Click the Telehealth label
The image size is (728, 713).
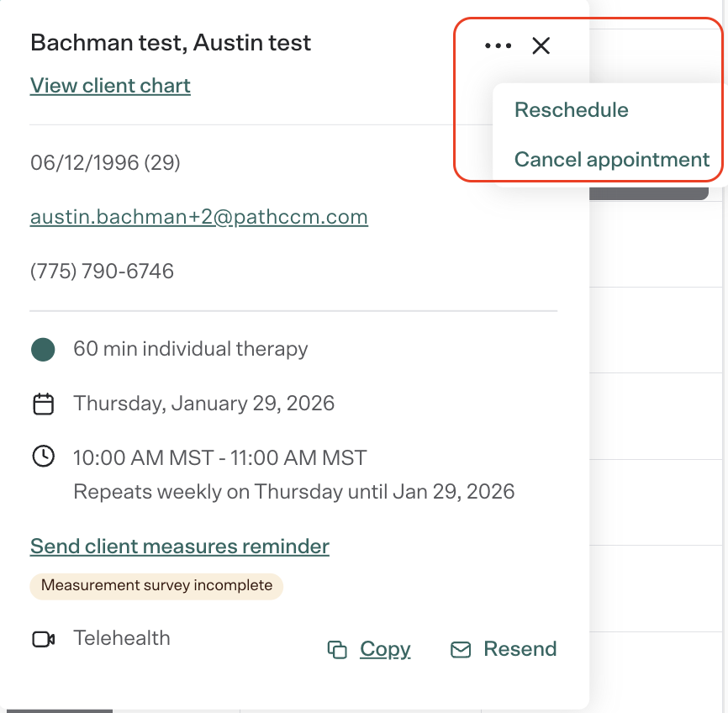[122, 638]
